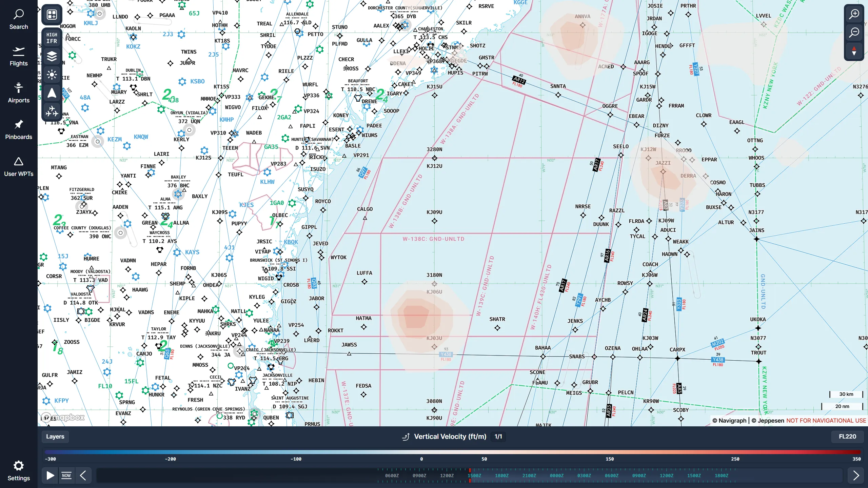Step back with the left time chevron
868x488 pixels.
click(84, 475)
